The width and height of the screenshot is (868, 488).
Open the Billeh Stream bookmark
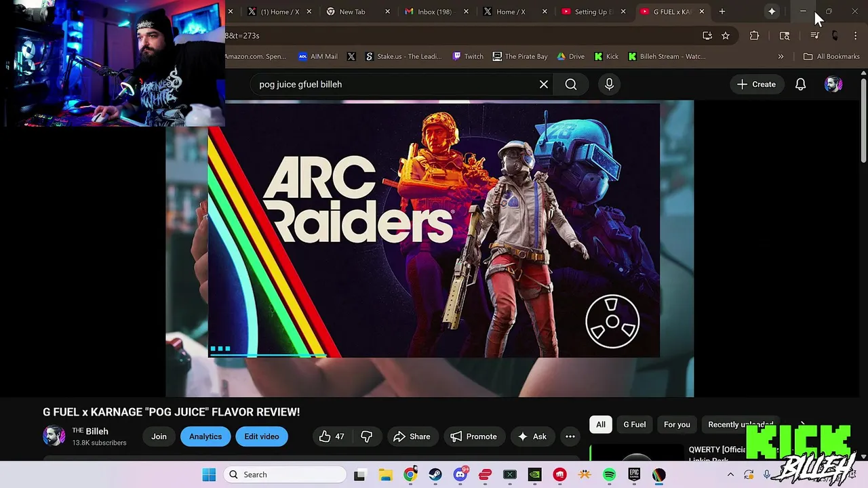pyautogui.click(x=667, y=56)
